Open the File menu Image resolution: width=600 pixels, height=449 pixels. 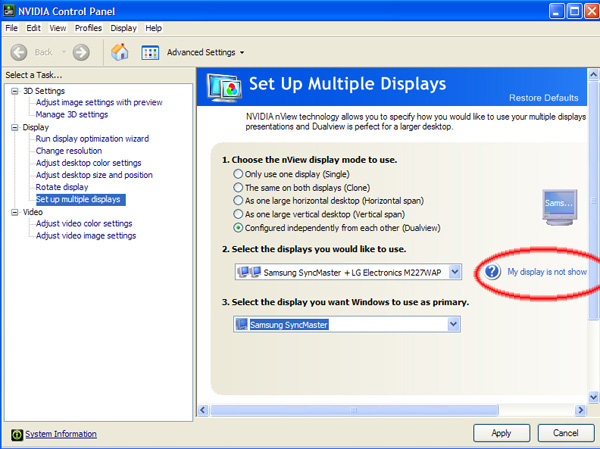pos(11,28)
